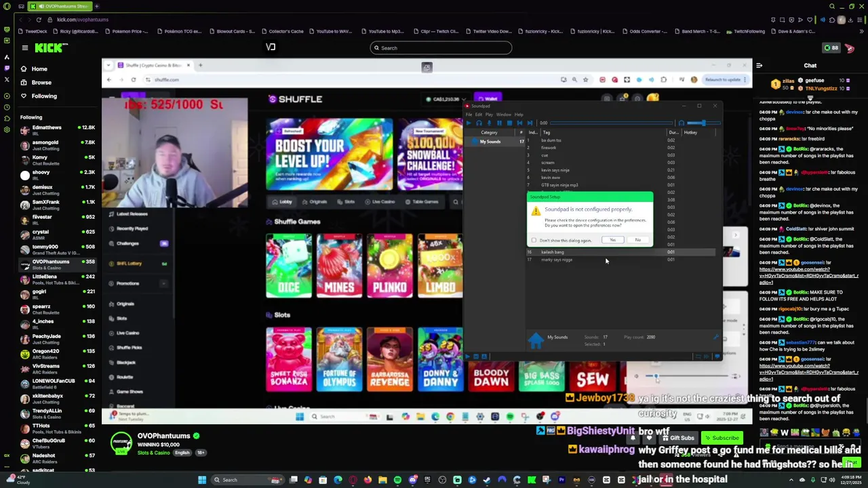Click Soundpad's microphone icon
Screen dimensions: 868x488
click(489, 123)
